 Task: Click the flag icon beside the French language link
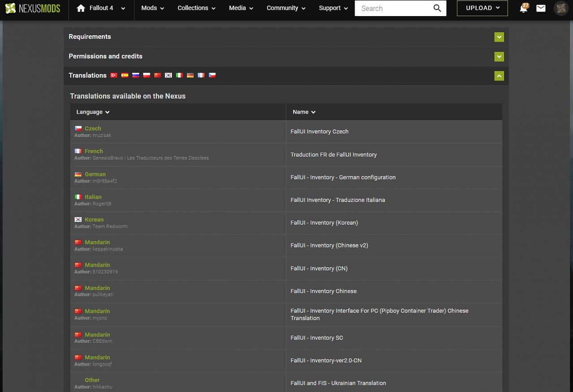78,151
